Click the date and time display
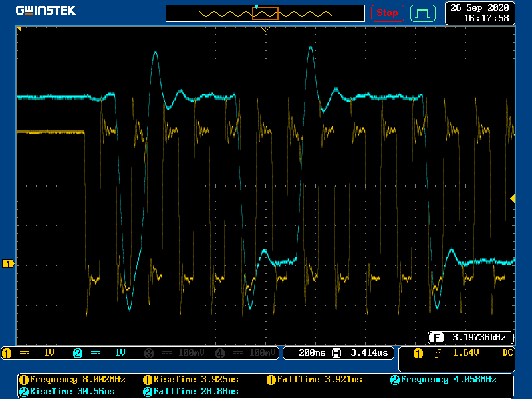Viewport: 532px width, 399px height. (479, 13)
